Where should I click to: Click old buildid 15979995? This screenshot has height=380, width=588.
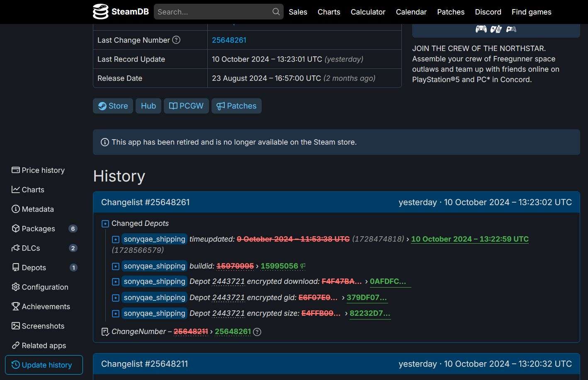[235, 266]
